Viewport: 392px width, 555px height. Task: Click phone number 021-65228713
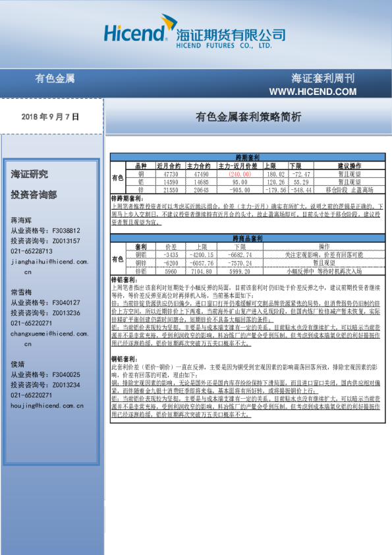tap(32, 251)
